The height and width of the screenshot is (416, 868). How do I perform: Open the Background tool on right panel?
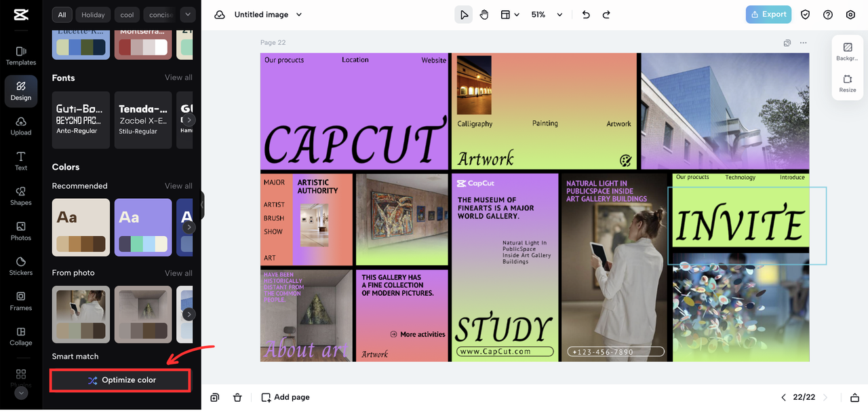(x=847, y=52)
